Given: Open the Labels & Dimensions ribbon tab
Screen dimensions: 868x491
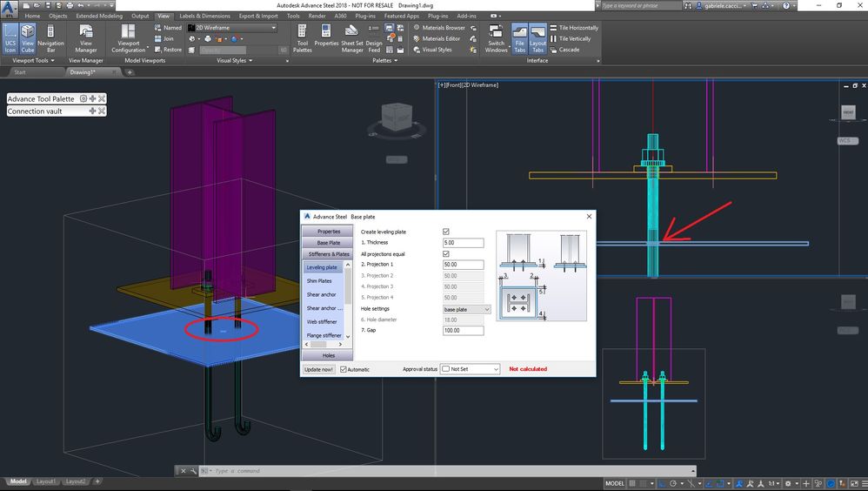Looking at the screenshot, I should click(x=204, y=16).
